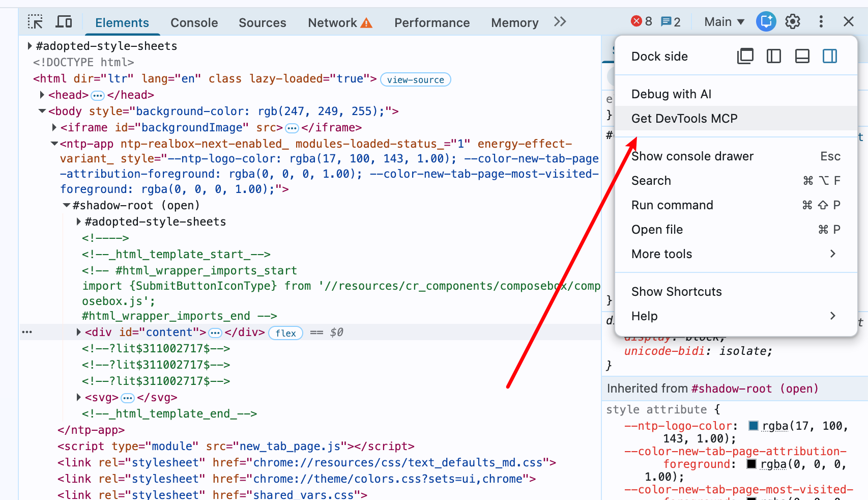Choose Show Shortcuts menu item
This screenshot has height=500, width=868.
(736, 292)
